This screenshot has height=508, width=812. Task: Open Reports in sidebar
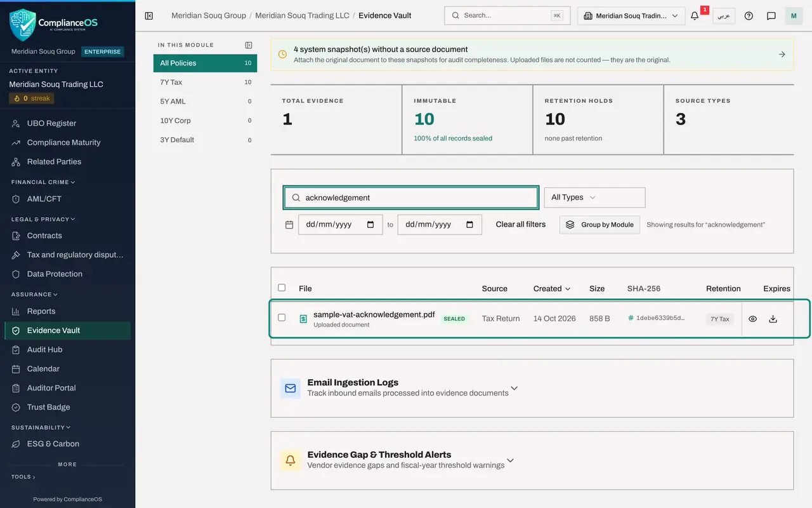click(x=67, y=311)
